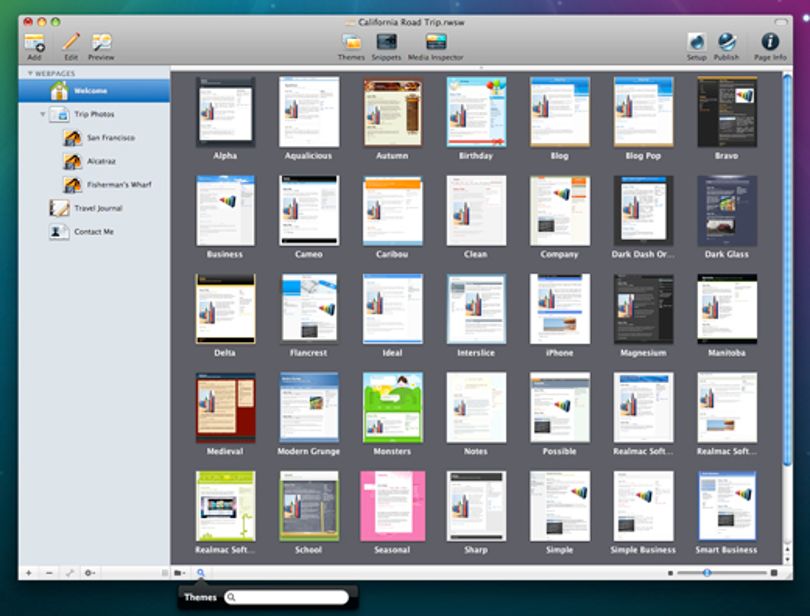Click the Publish globe icon
Viewport: 810px width, 616px height.
(x=726, y=42)
